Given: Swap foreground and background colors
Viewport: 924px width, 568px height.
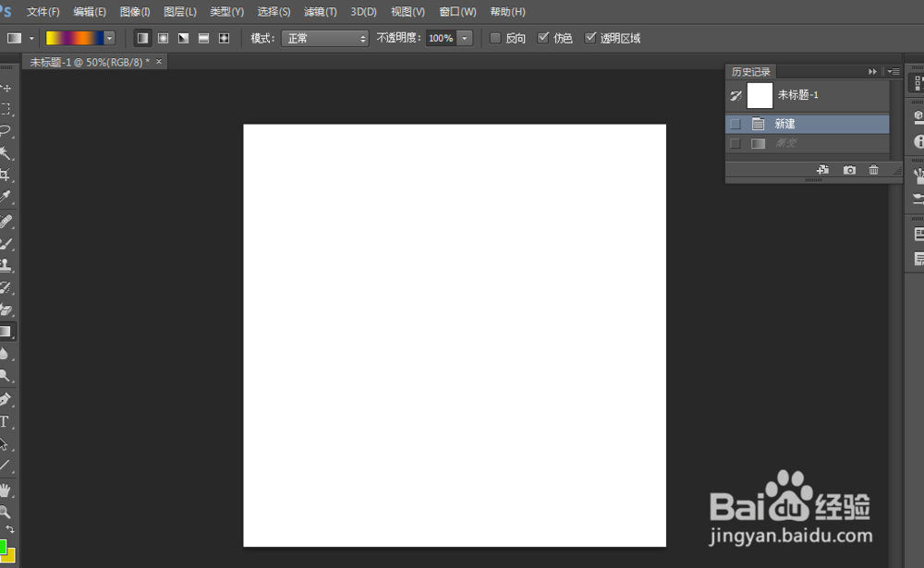Looking at the screenshot, I should point(10,529).
